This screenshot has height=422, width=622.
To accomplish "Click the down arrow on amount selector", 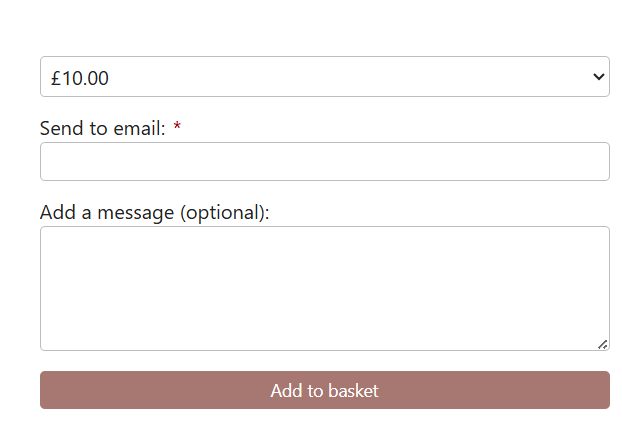I will click(x=598, y=77).
